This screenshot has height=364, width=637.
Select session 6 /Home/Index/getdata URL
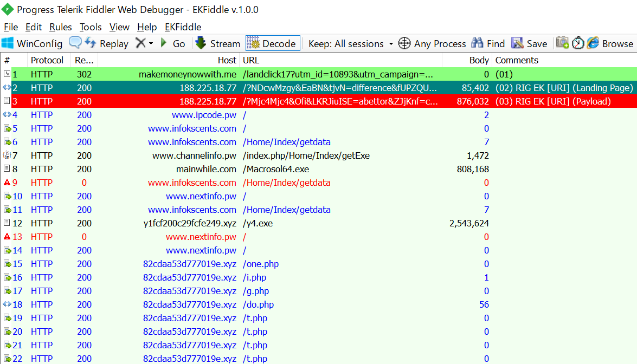pos(286,142)
